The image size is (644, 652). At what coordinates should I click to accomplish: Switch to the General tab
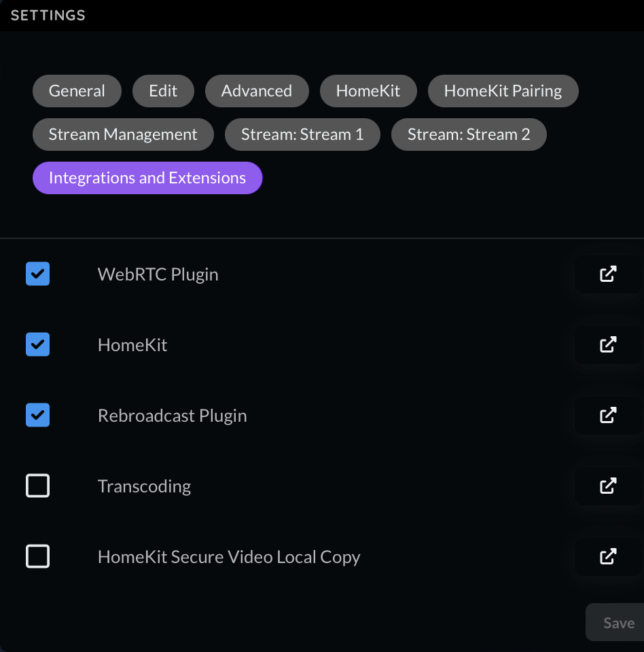77,90
